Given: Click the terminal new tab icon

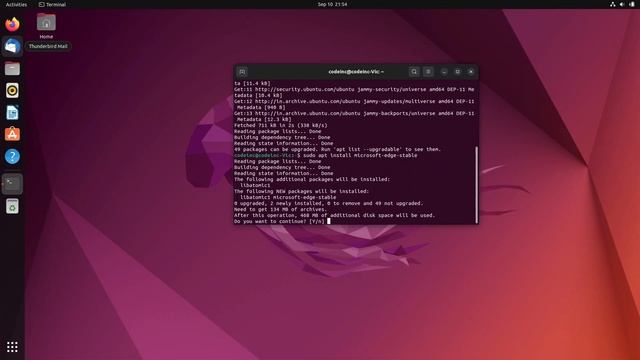Looking at the screenshot, I should (x=242, y=72).
